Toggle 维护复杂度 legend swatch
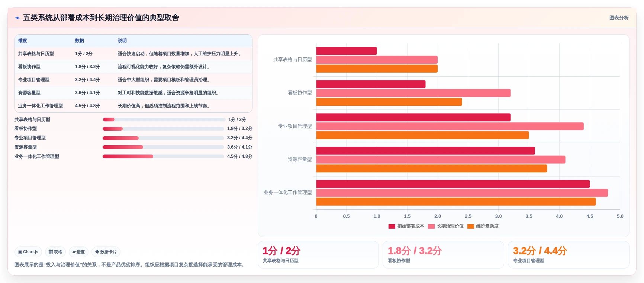Viewport: 644px width, 283px height. coord(471,226)
